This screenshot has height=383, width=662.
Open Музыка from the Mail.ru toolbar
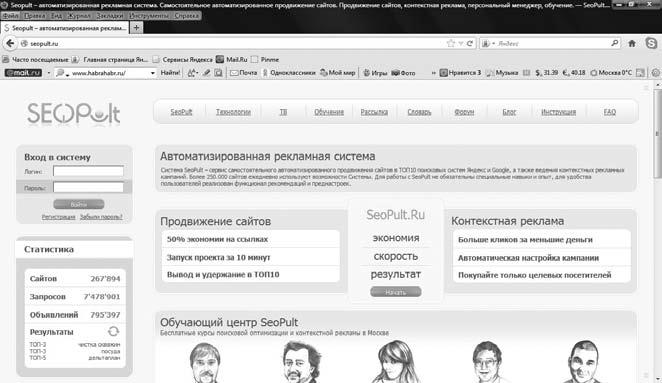click(502, 73)
